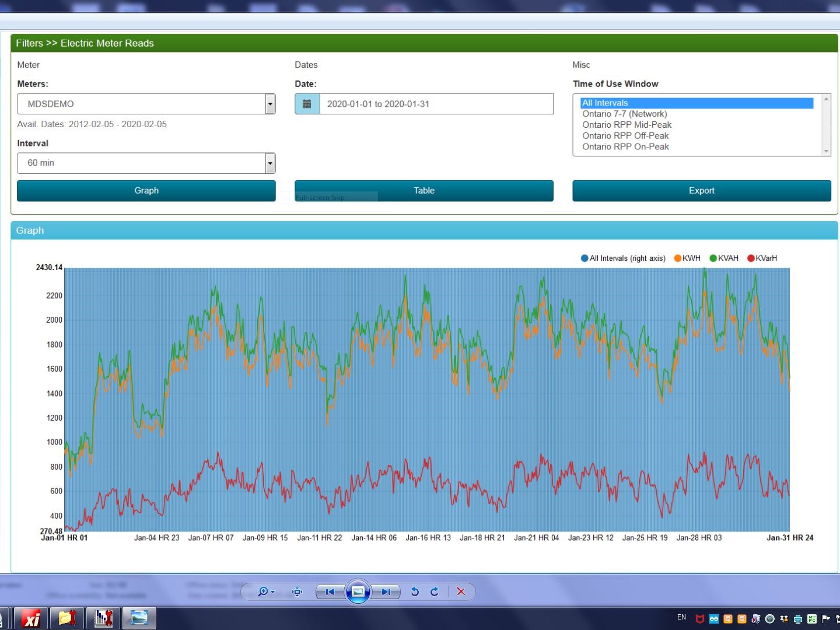
Task: Select Ontario RPP On-Peak option
Action: point(697,147)
